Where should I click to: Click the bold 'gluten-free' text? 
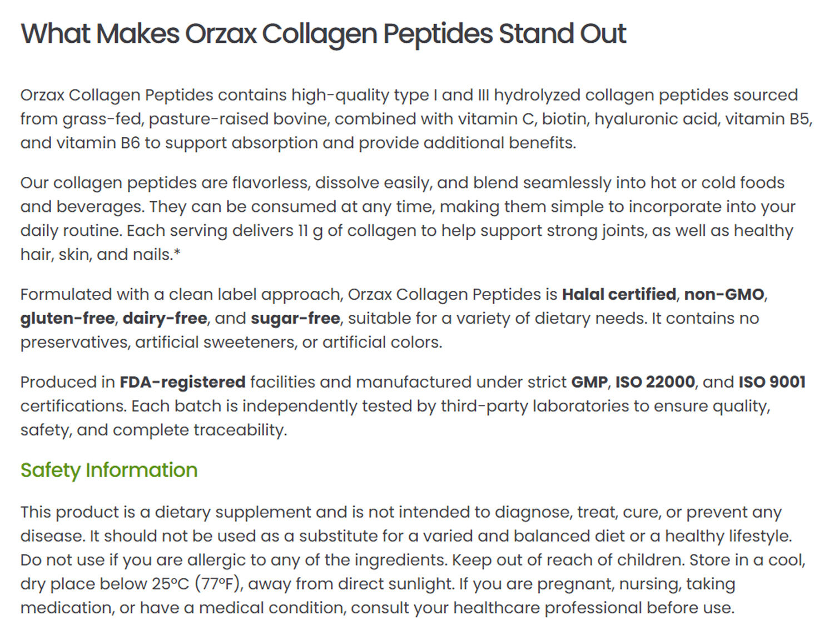pos(67,318)
